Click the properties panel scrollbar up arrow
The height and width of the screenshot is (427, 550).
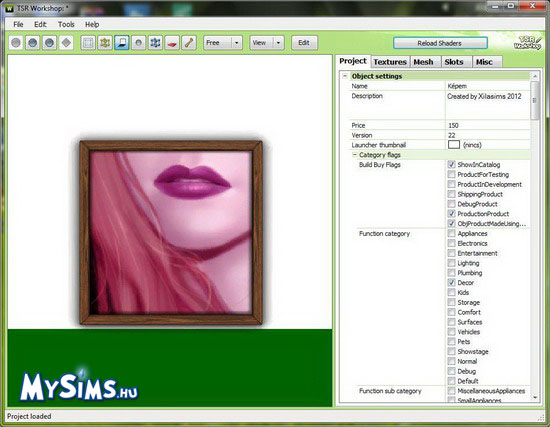(535, 76)
